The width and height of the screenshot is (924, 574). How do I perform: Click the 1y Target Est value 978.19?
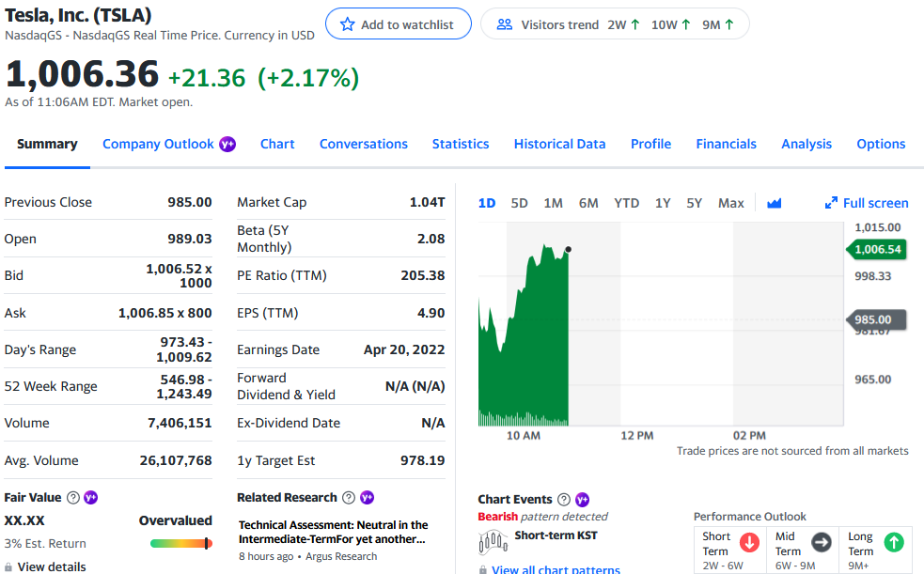(422, 460)
